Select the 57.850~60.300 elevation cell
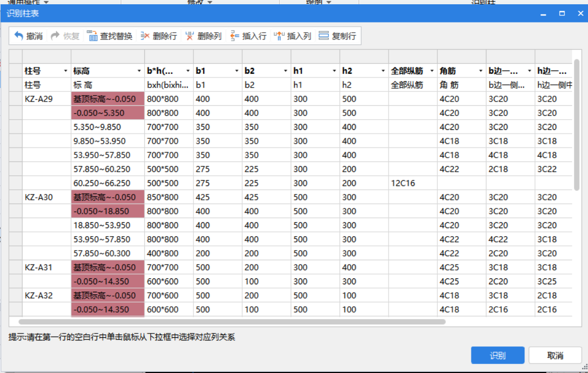Image resolution: width=588 pixels, height=373 pixels. (x=107, y=253)
